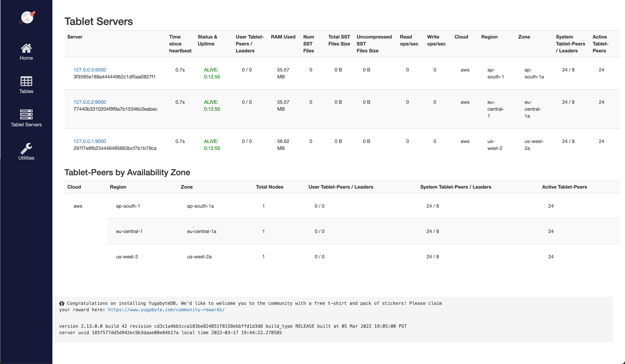The height and width of the screenshot is (364, 625).
Task: Click the gift icon beside Congratulations message
Action: pyautogui.click(x=62, y=303)
